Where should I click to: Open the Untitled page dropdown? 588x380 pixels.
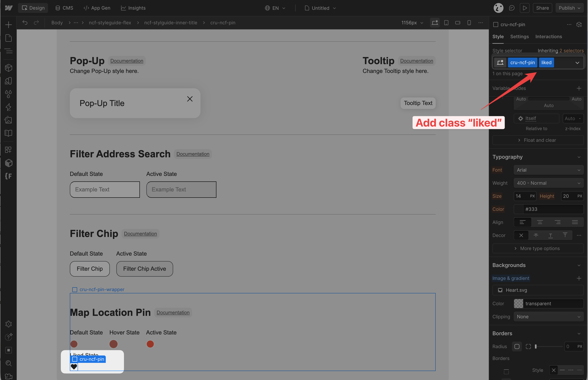coord(321,8)
